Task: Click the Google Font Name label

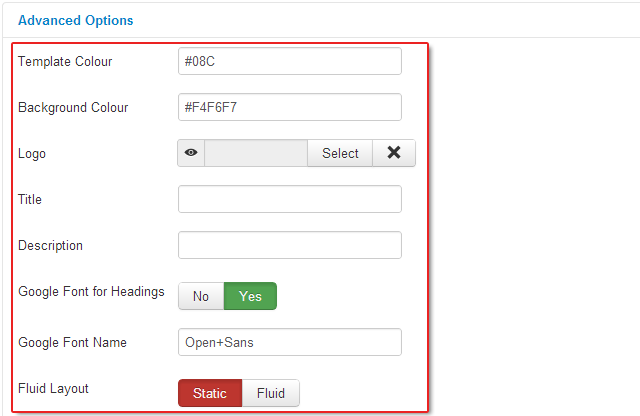Action: (72, 343)
